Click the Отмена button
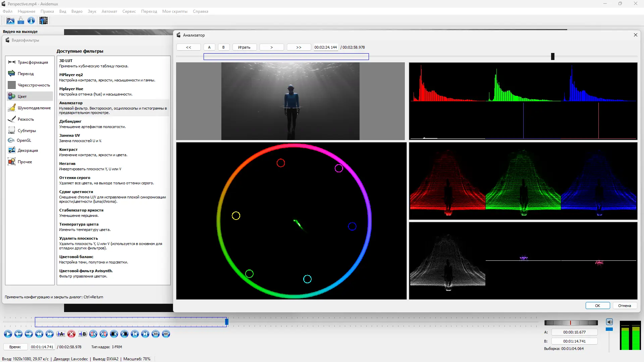 (x=625, y=306)
